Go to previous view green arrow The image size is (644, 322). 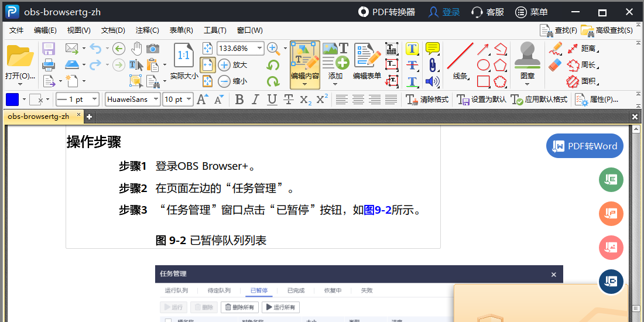pos(119,49)
